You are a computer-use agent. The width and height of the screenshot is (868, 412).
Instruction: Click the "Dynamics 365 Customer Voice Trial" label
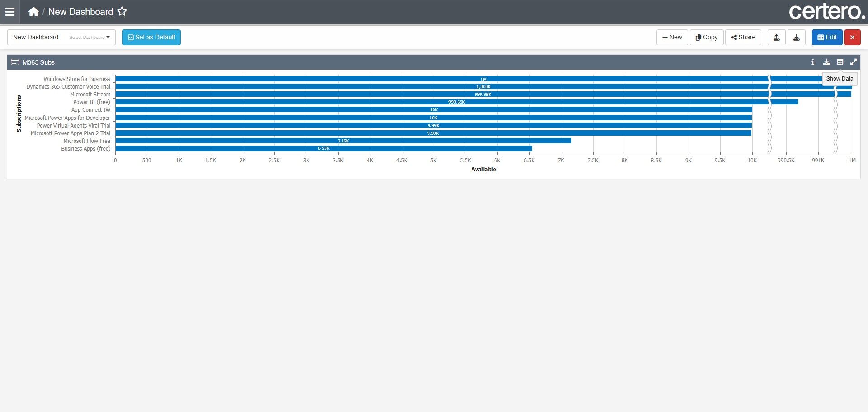(x=68, y=87)
